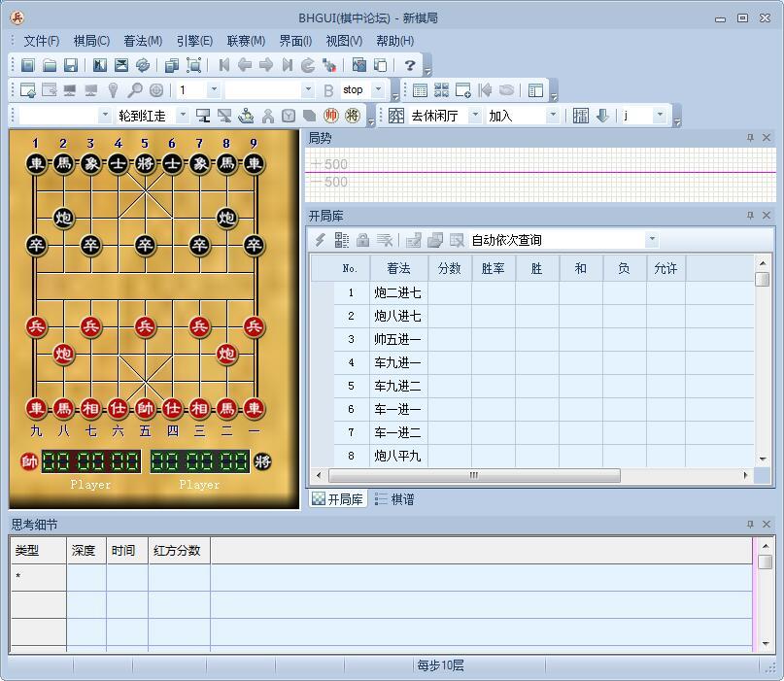Step back one move with left arrow
Image resolution: width=784 pixels, height=681 pixels.
tap(245, 65)
